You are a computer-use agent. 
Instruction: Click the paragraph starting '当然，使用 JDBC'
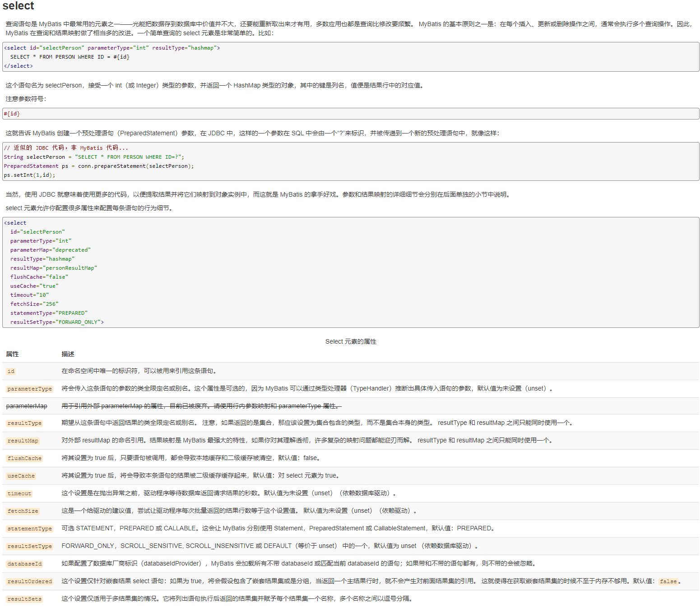(x=259, y=194)
